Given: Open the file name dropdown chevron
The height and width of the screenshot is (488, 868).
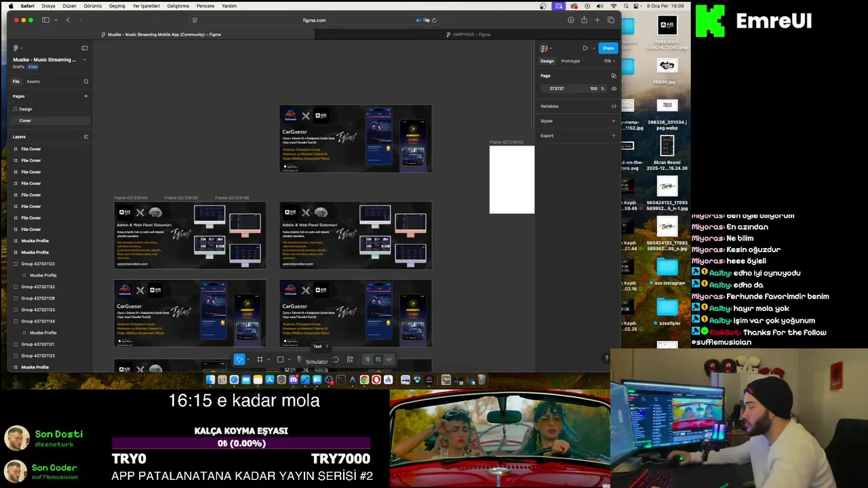Looking at the screenshot, I should (84, 60).
